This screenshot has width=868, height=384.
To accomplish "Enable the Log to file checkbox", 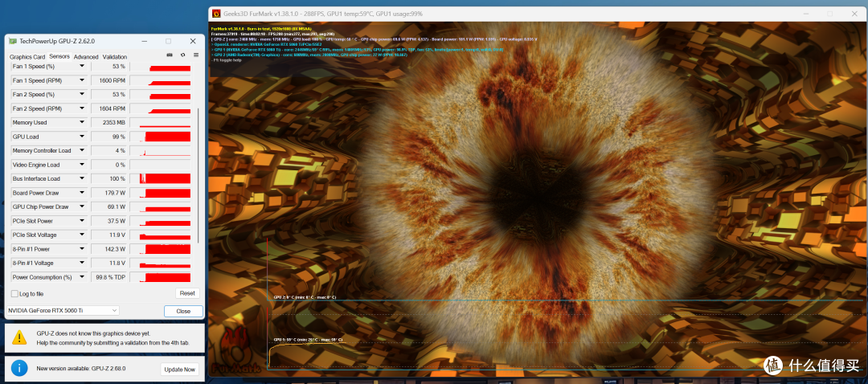I will [15, 294].
